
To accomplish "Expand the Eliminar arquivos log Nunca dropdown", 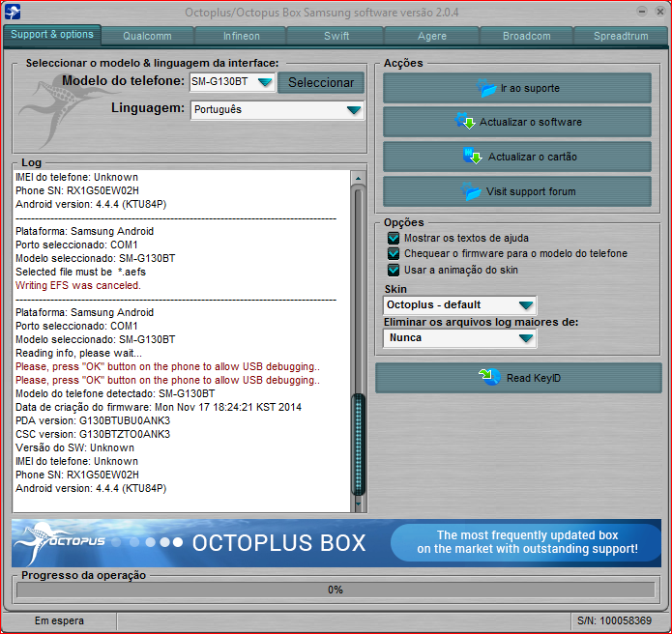I will (x=526, y=338).
